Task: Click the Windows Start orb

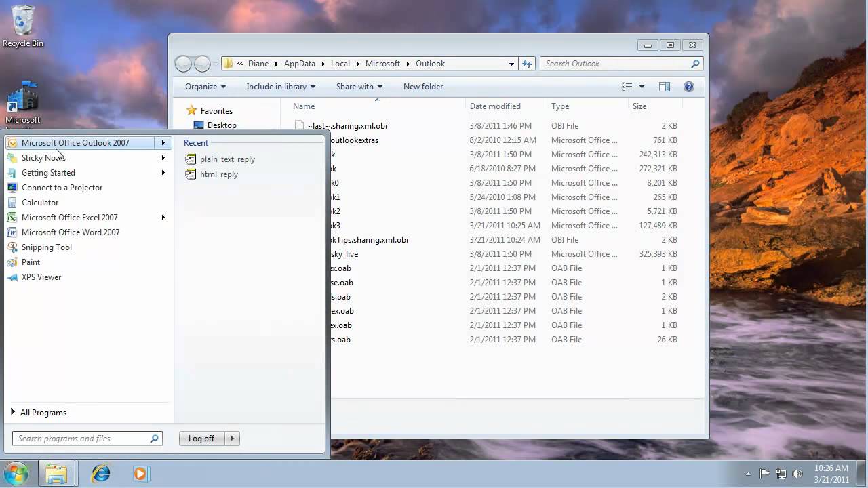Action: [16, 473]
